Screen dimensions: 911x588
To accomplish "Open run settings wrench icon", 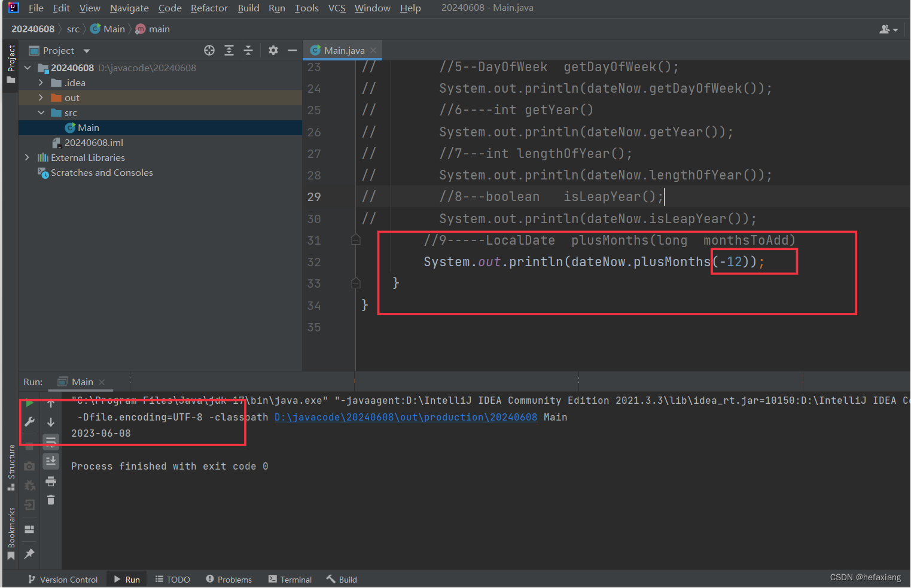I will [x=29, y=422].
